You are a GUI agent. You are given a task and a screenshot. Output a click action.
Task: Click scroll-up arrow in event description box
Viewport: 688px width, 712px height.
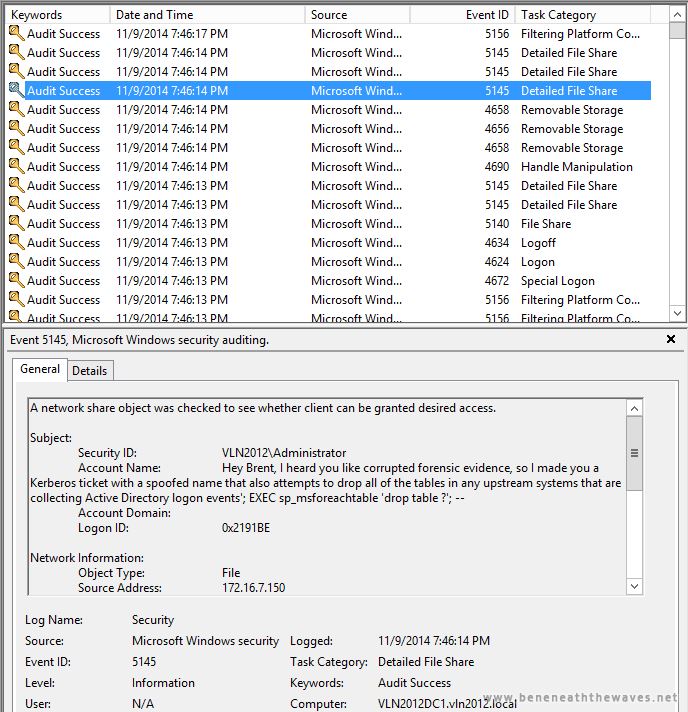[634, 409]
